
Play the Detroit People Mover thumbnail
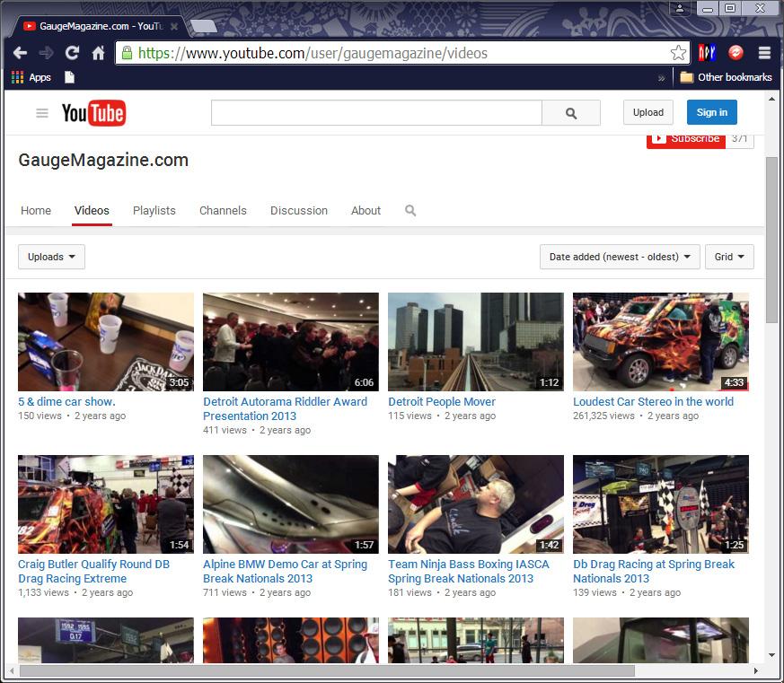475,342
